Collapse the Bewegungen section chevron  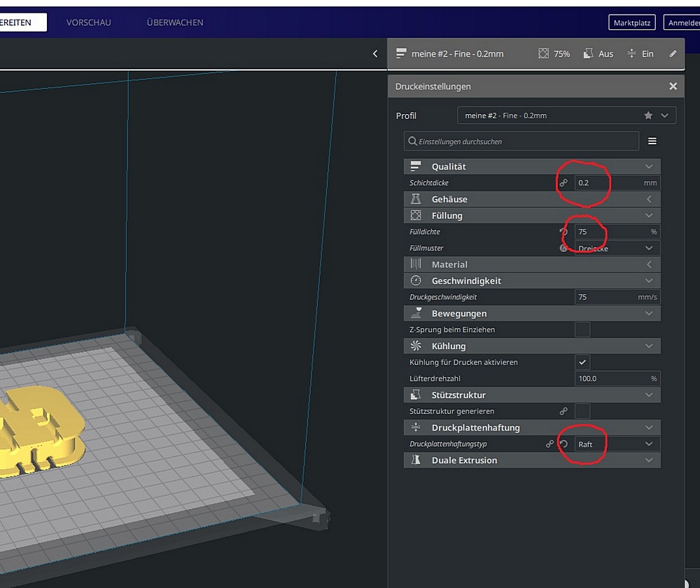[x=649, y=313]
